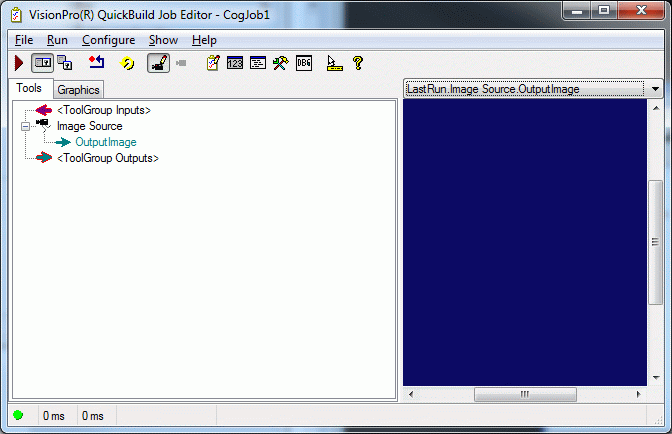Viewport: 672px width, 434px height.
Task: Close the QuickBuild Job Editor window
Action: point(641,10)
